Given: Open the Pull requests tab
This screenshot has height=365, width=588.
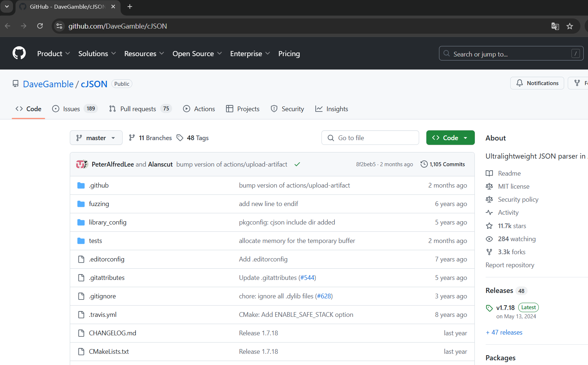Looking at the screenshot, I should (x=140, y=109).
